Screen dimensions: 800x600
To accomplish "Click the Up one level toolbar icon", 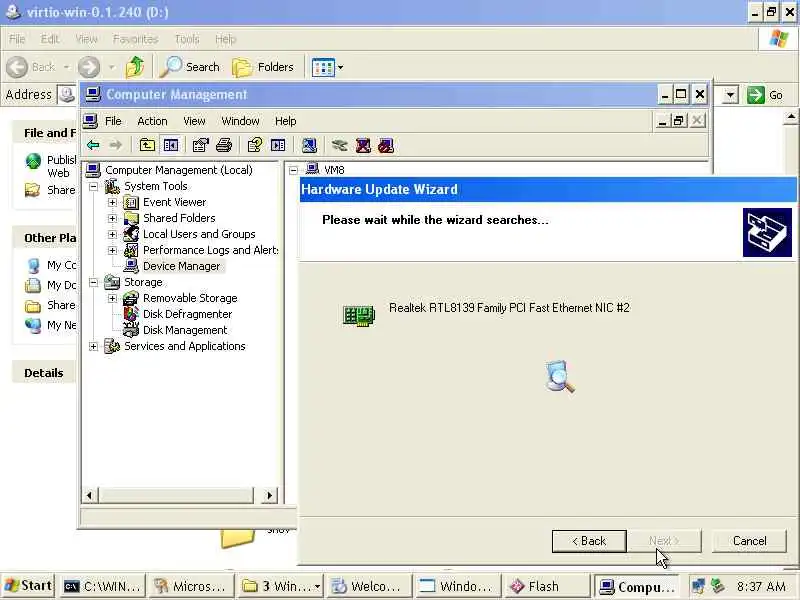I will (147, 145).
